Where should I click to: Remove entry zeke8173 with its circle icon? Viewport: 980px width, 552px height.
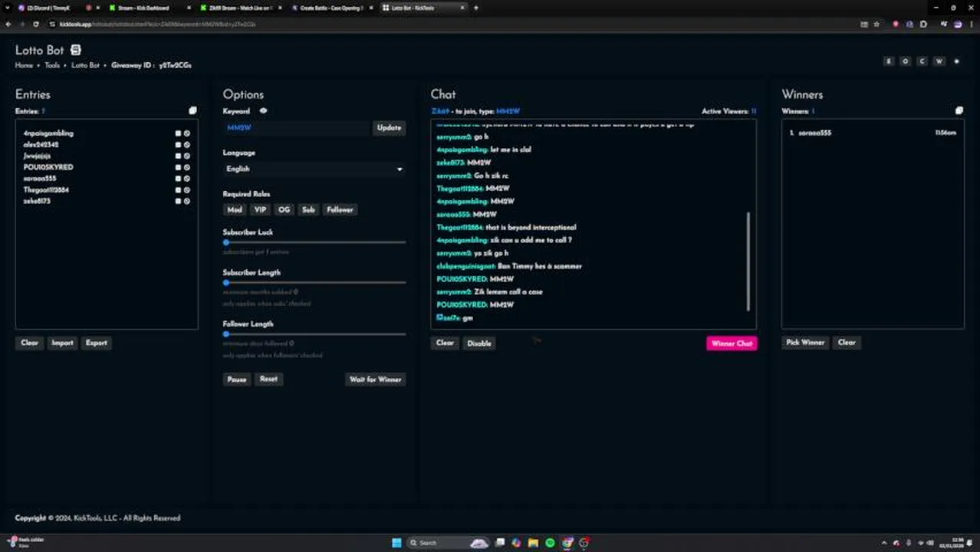pyautogui.click(x=186, y=201)
